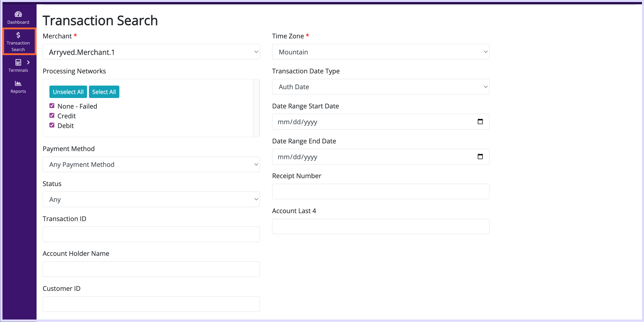Open the Dashboard gauge icon
The width and height of the screenshot is (644, 322).
tap(18, 14)
